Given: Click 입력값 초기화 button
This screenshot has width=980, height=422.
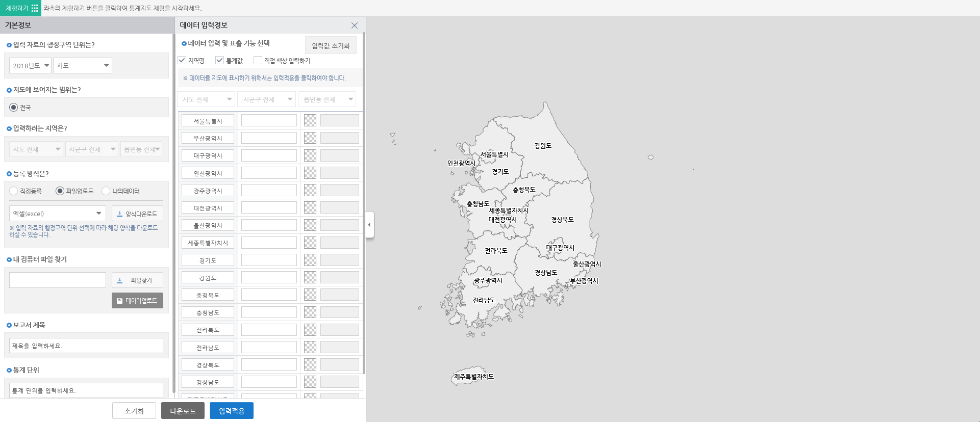Looking at the screenshot, I should pos(331,46).
